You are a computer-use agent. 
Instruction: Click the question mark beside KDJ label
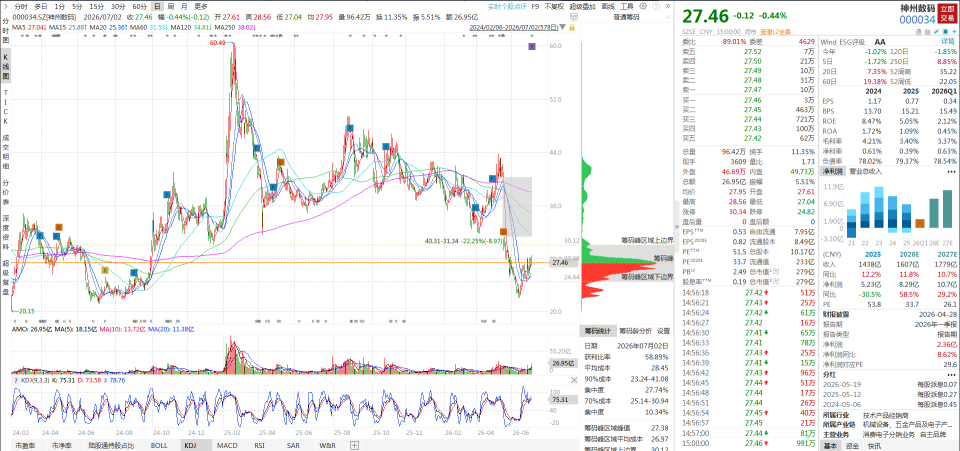tap(15, 380)
